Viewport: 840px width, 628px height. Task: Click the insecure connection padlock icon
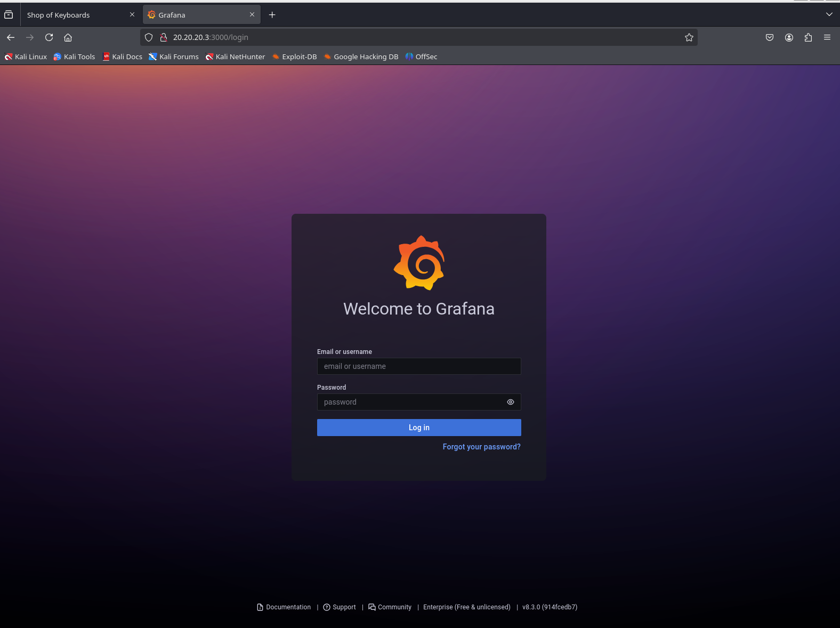point(164,37)
